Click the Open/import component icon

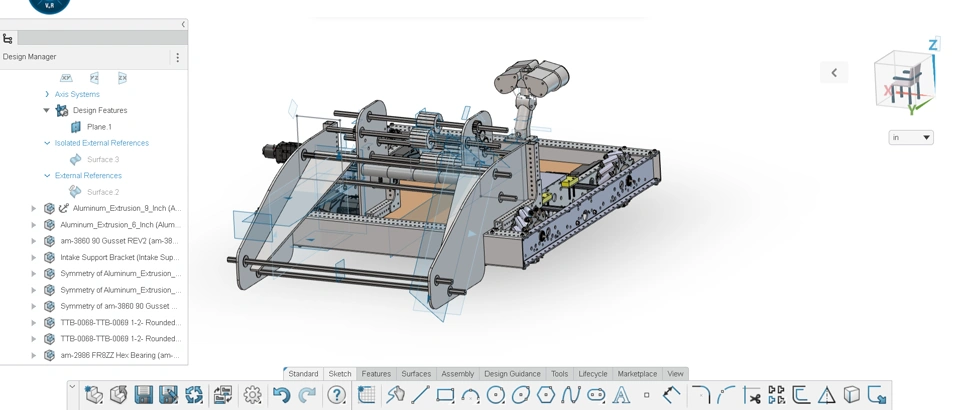(119, 395)
